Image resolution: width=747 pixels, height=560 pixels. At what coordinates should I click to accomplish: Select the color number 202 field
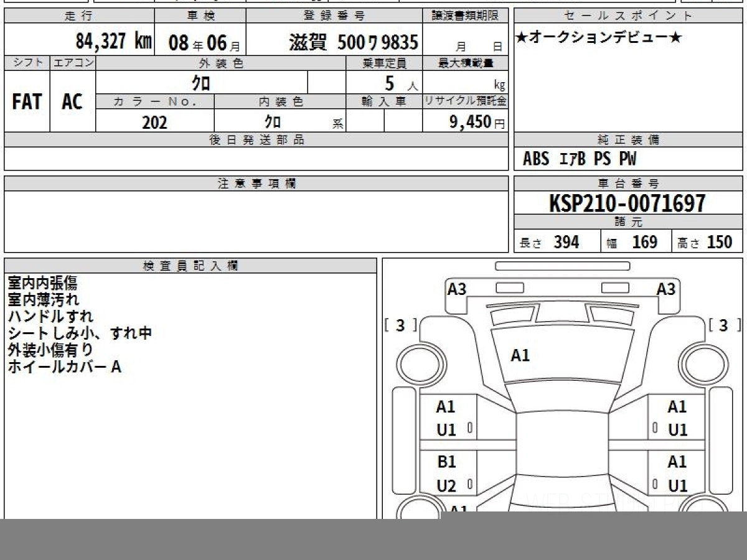click(x=154, y=122)
